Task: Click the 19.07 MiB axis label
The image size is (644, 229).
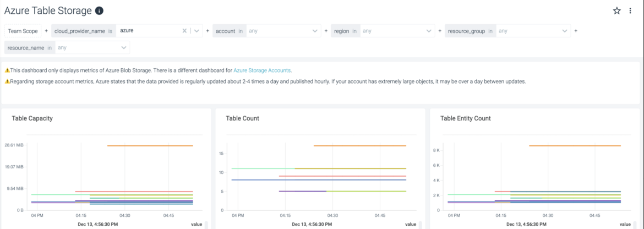Action: click(14, 167)
